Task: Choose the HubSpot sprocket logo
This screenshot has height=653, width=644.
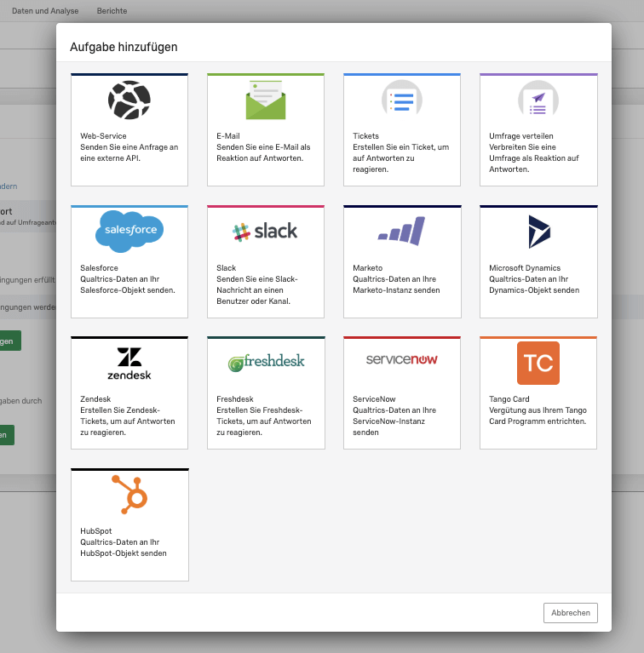Action: click(129, 495)
